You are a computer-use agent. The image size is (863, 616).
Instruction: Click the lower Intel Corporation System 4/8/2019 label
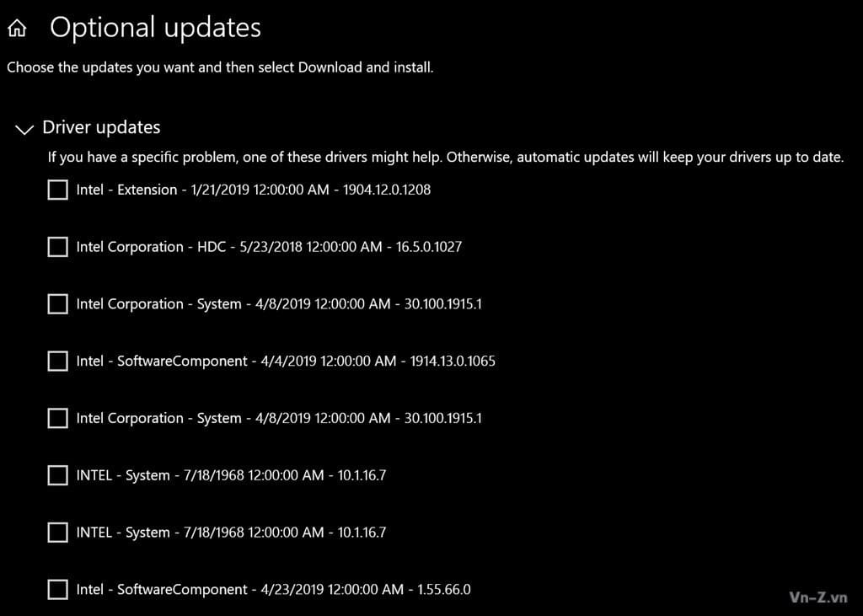tap(279, 418)
